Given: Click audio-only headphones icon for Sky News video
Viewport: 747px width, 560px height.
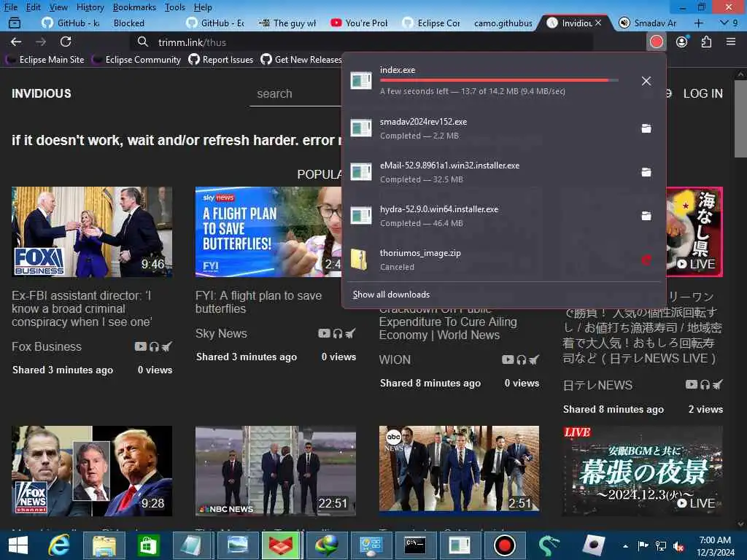Looking at the screenshot, I should coord(338,333).
